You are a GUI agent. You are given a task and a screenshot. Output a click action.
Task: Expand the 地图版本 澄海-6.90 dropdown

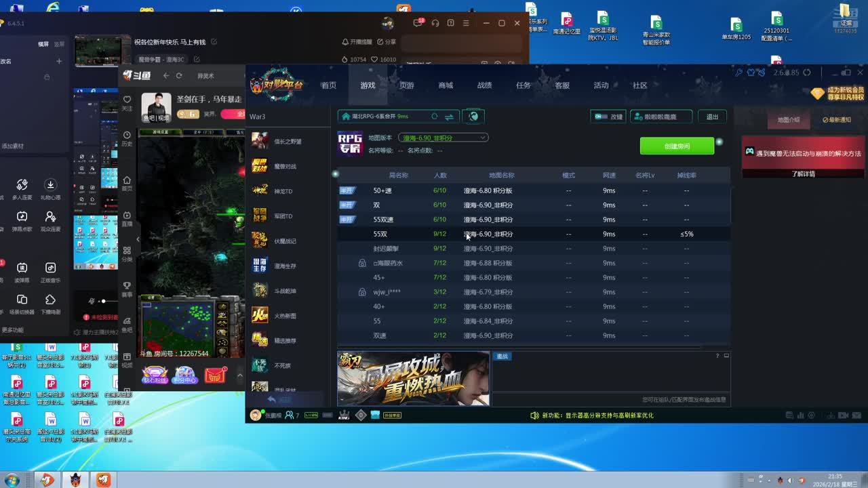click(x=443, y=138)
